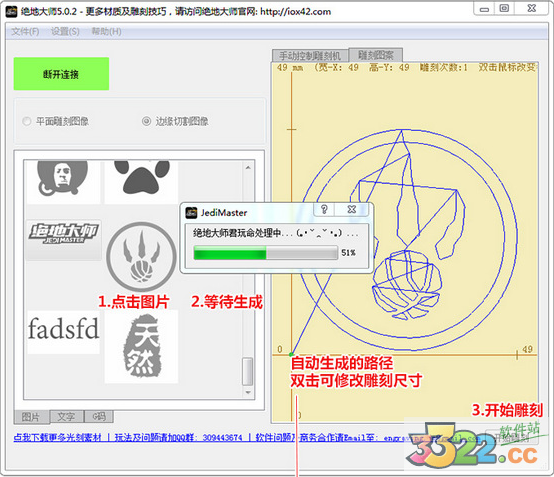
Task: Click the green origin point on canvas
Action: [x=291, y=354]
